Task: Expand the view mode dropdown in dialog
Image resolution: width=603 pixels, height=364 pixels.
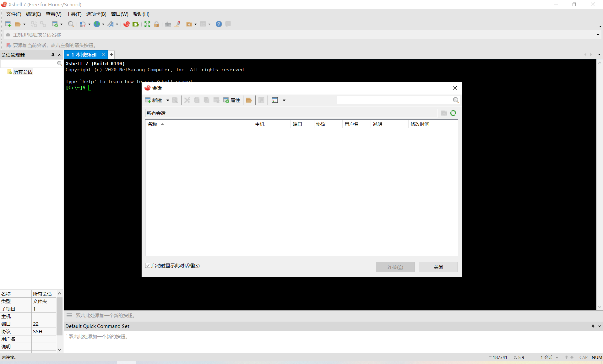Action: pos(284,100)
